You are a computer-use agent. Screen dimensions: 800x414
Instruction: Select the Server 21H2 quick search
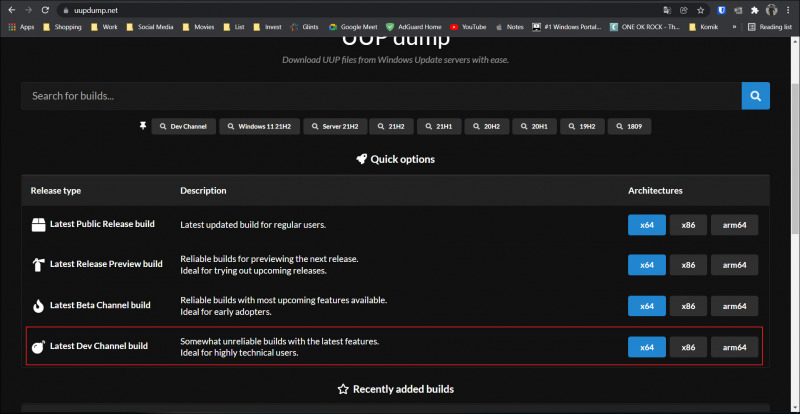(x=335, y=127)
